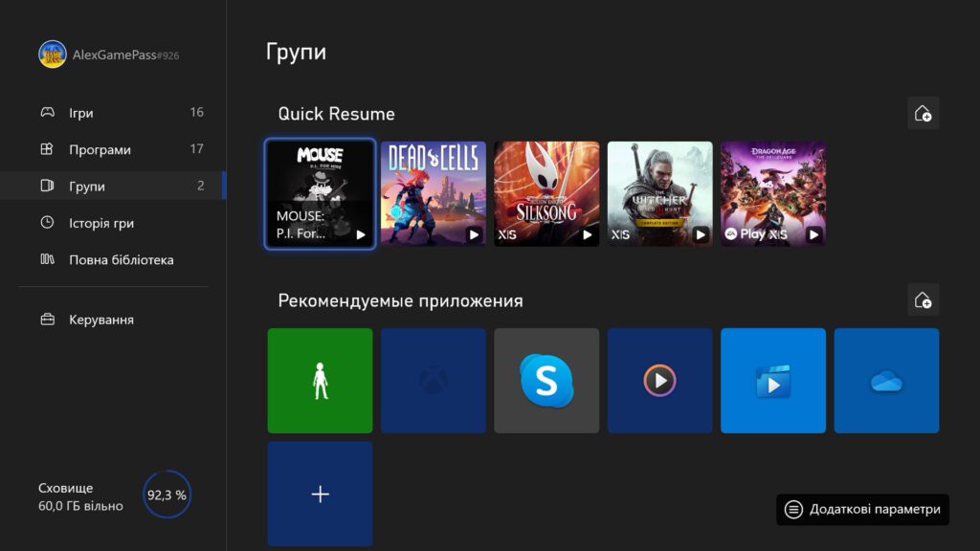Click the Групи sidebar icon
The image size is (980, 551).
(x=47, y=186)
